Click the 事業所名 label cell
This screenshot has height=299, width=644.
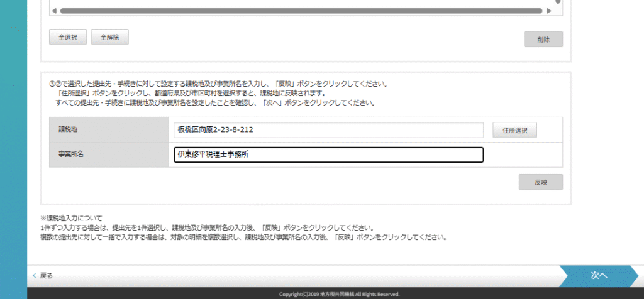point(109,155)
